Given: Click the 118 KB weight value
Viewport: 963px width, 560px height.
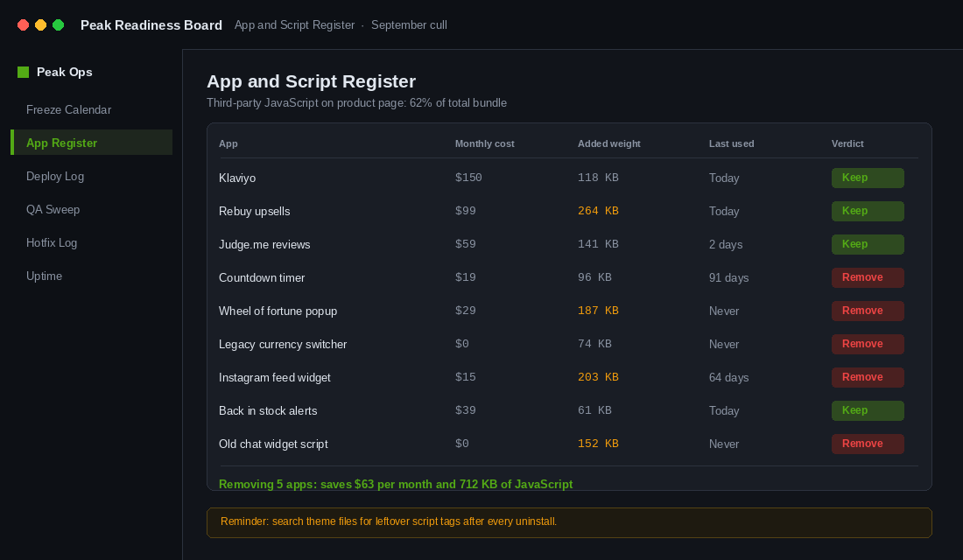Looking at the screenshot, I should pyautogui.click(x=598, y=178).
